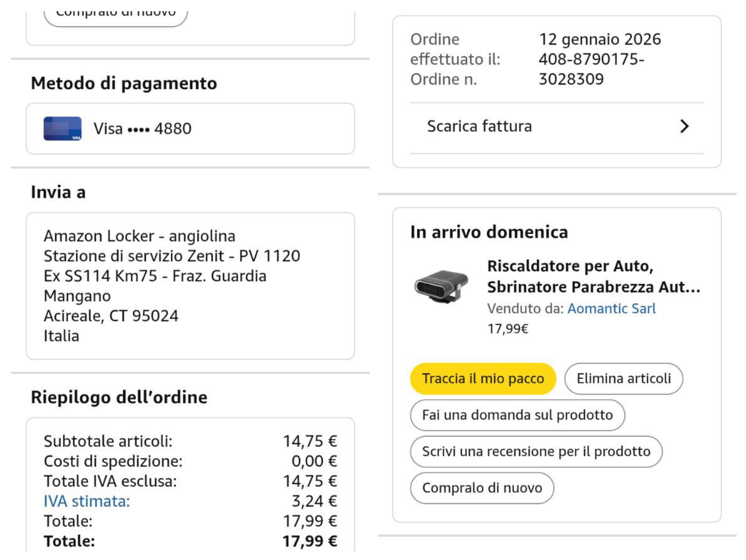Tap the bold Totale amount 17,99 €
Screen dimensions: 746x560
pyautogui.click(x=310, y=541)
